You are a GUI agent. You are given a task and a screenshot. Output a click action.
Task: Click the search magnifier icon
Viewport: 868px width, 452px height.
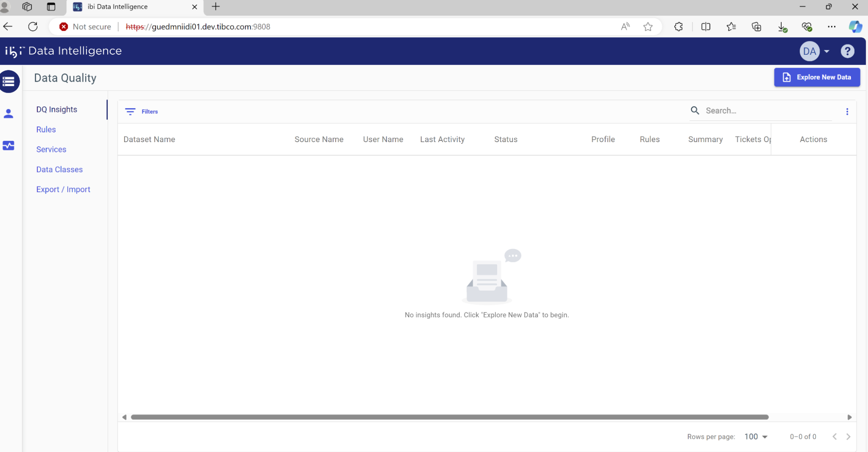pyautogui.click(x=695, y=110)
